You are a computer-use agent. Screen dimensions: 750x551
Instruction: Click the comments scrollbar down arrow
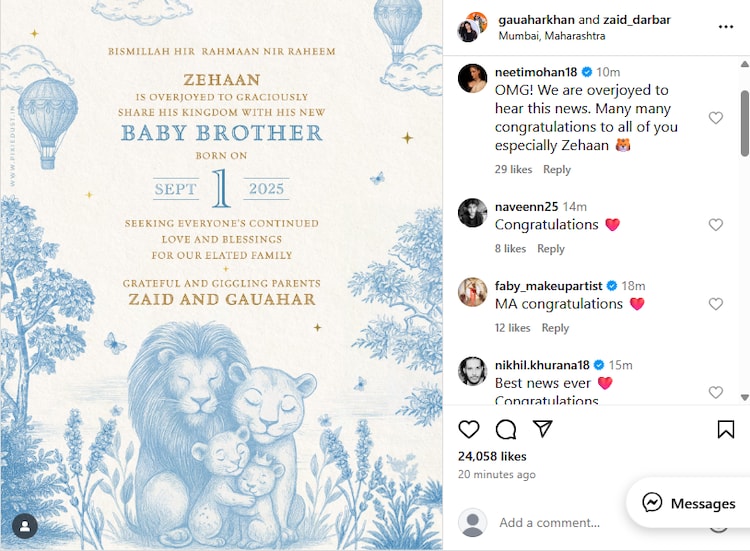(744, 397)
